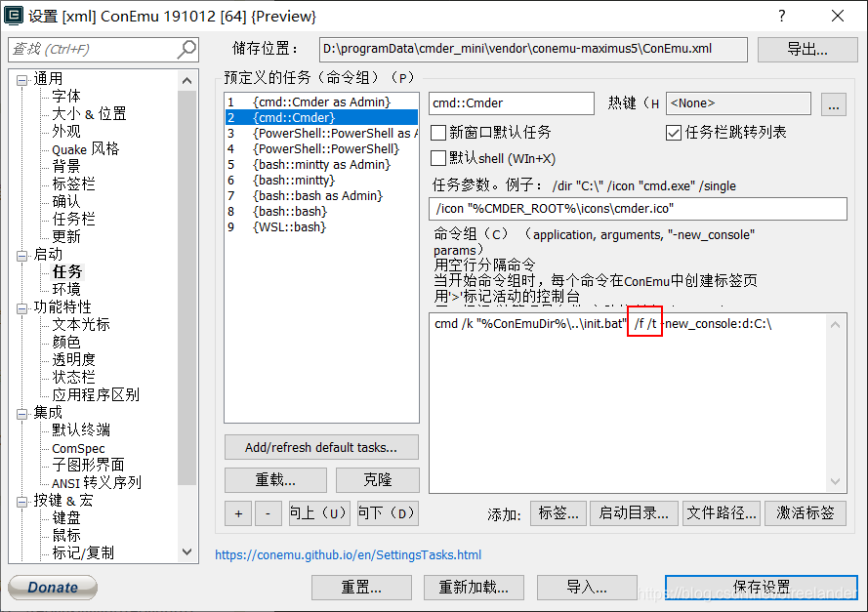Open the 环境 settings page

66,289
